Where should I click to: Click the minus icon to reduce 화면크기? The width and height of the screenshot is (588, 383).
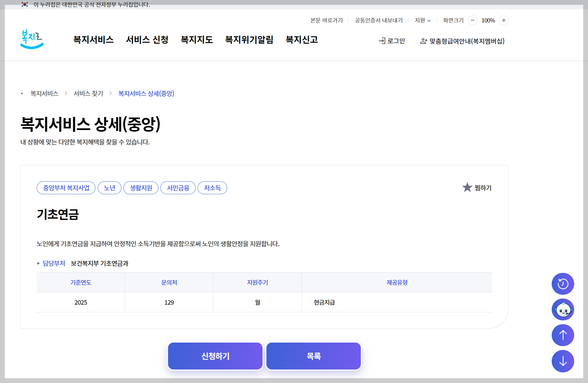tap(472, 20)
